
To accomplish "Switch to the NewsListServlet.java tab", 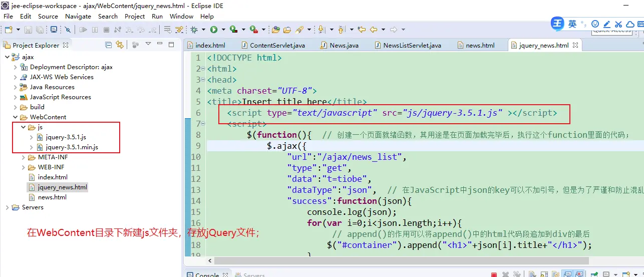I will [412, 45].
